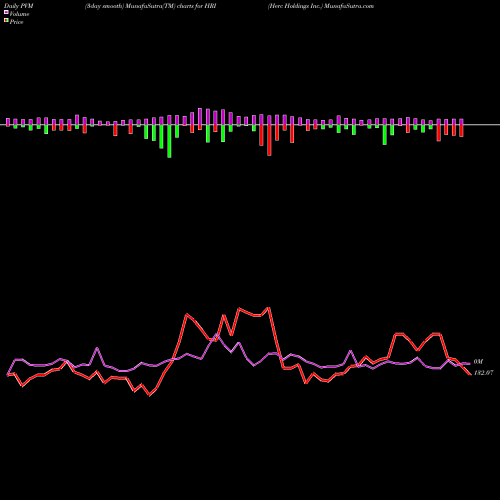Click '(3day smooth) MunafaSutra(TM) charts for HRI' heading

[x=151, y=6]
